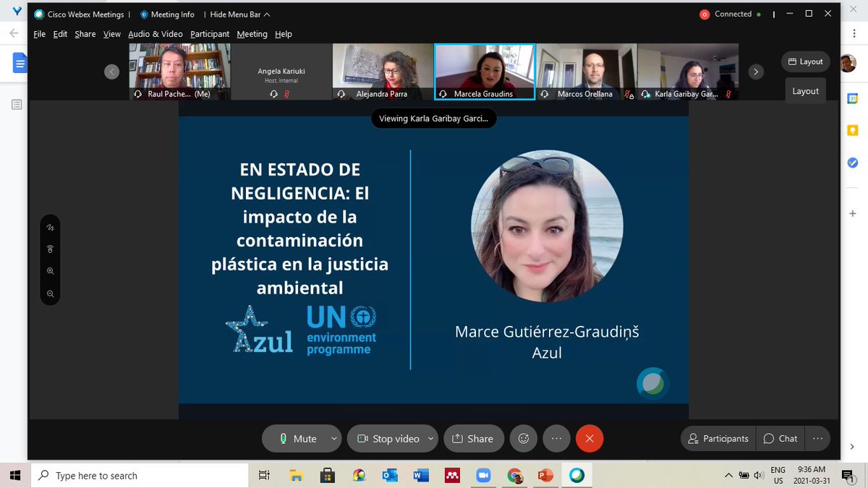
Task: Click the Webex icon on the taskbar
Action: pyautogui.click(x=577, y=475)
